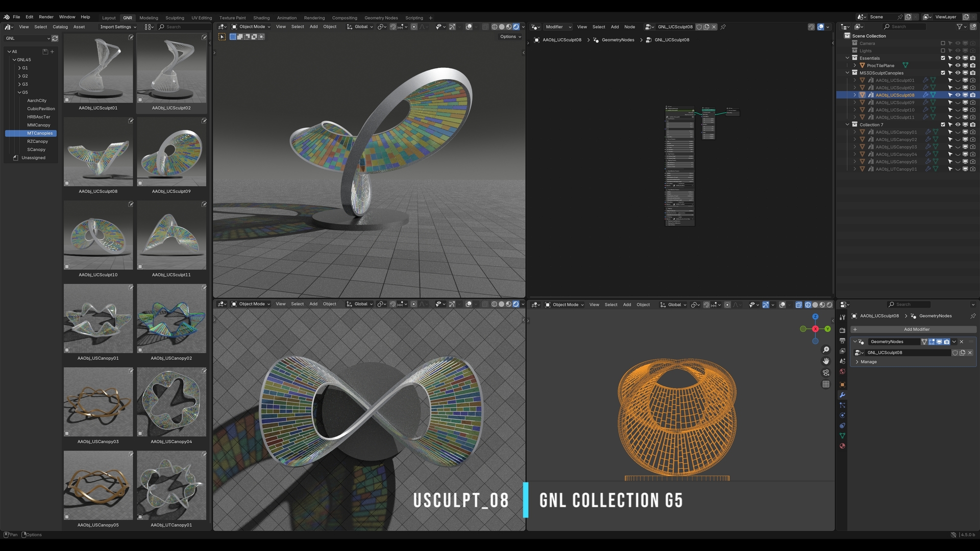Toggle snapping magnet in top viewport header
Image resolution: width=980 pixels, height=551 pixels.
click(393, 27)
